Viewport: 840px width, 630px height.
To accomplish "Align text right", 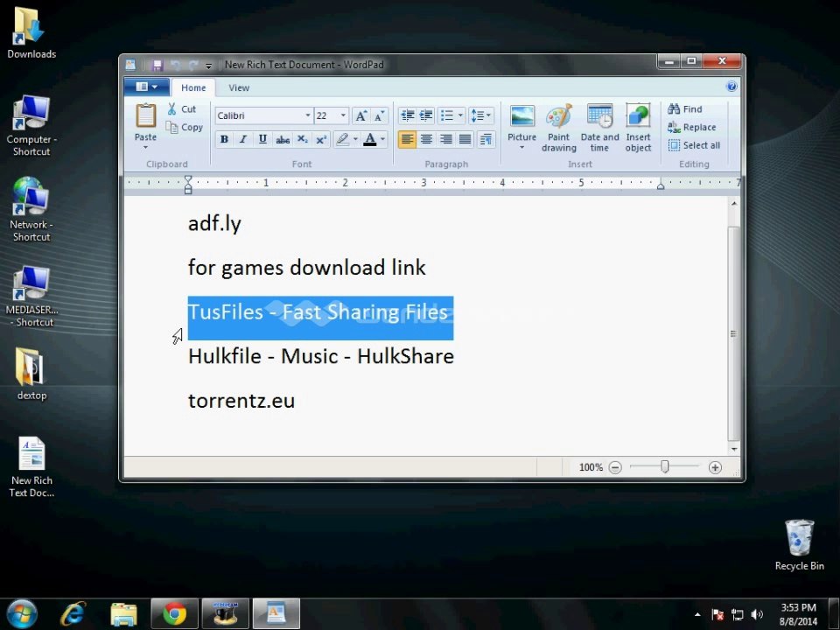I will 445,139.
